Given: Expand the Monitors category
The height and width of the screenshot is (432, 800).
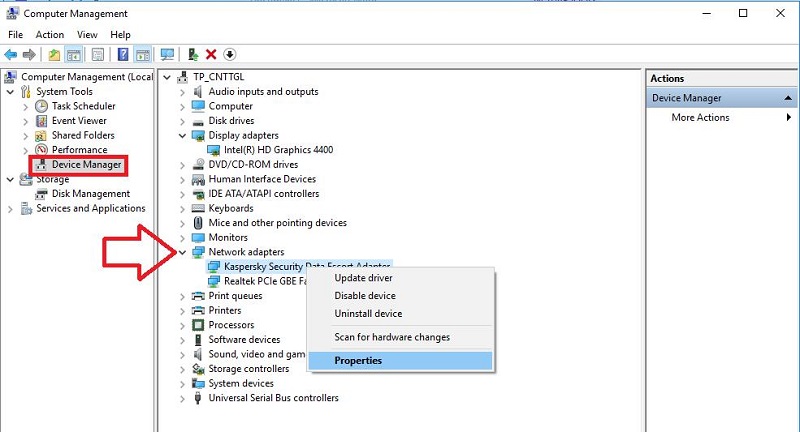Looking at the screenshot, I should tap(182, 238).
